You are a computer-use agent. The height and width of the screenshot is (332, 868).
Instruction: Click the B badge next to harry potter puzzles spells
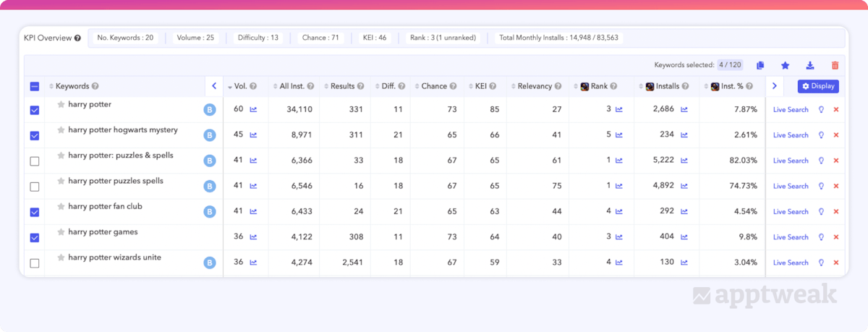tap(209, 187)
